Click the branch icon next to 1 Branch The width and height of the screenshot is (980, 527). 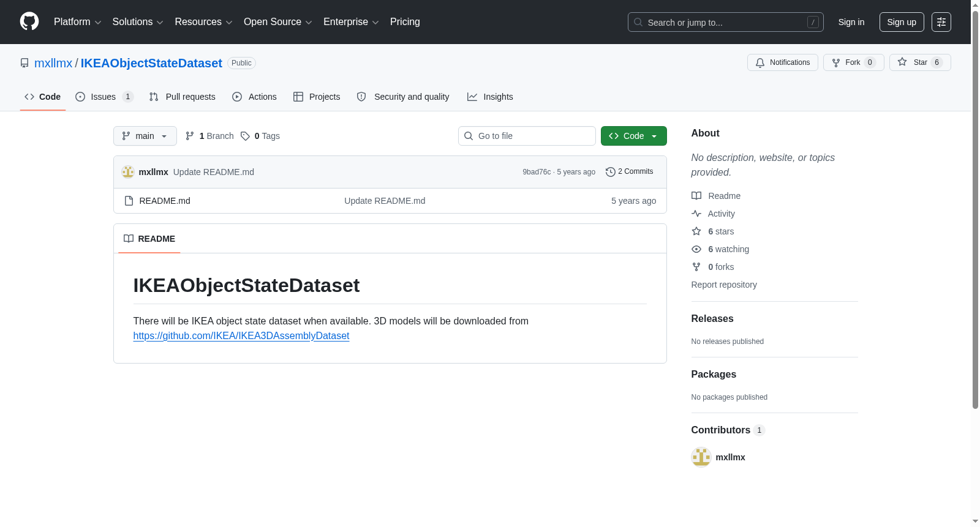tap(190, 136)
